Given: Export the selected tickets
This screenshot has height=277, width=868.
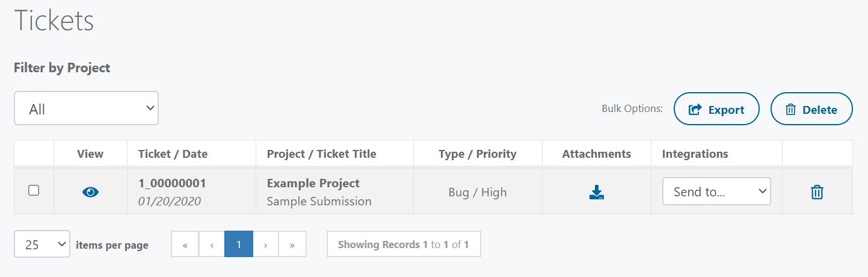Looking at the screenshot, I should (x=716, y=109).
